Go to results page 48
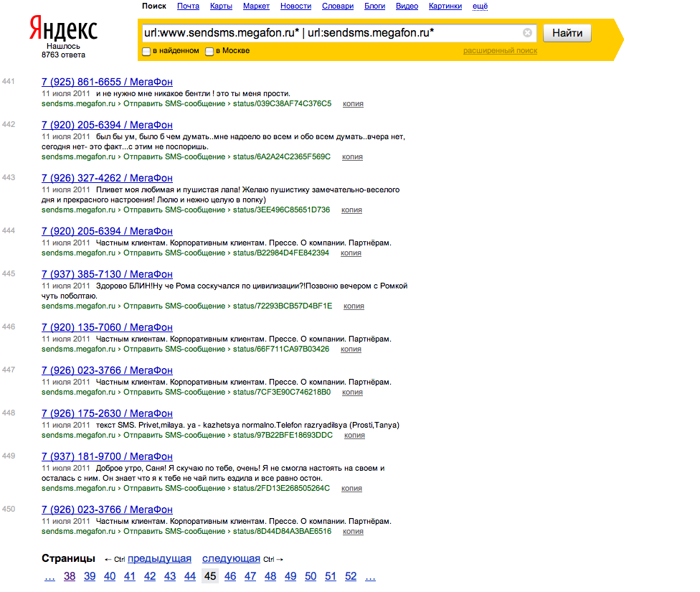 pyautogui.click(x=270, y=576)
